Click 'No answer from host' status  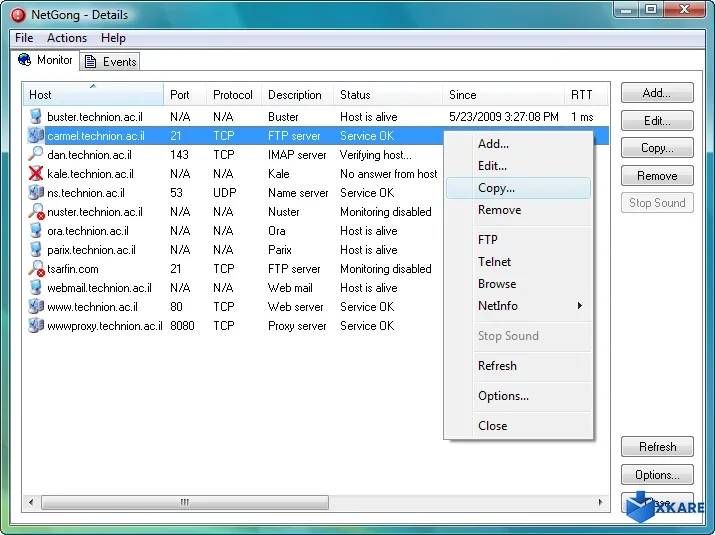[x=389, y=174]
